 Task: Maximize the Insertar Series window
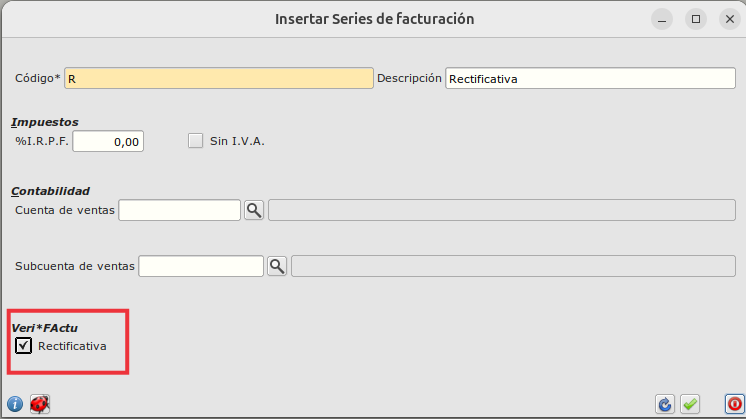[694, 19]
